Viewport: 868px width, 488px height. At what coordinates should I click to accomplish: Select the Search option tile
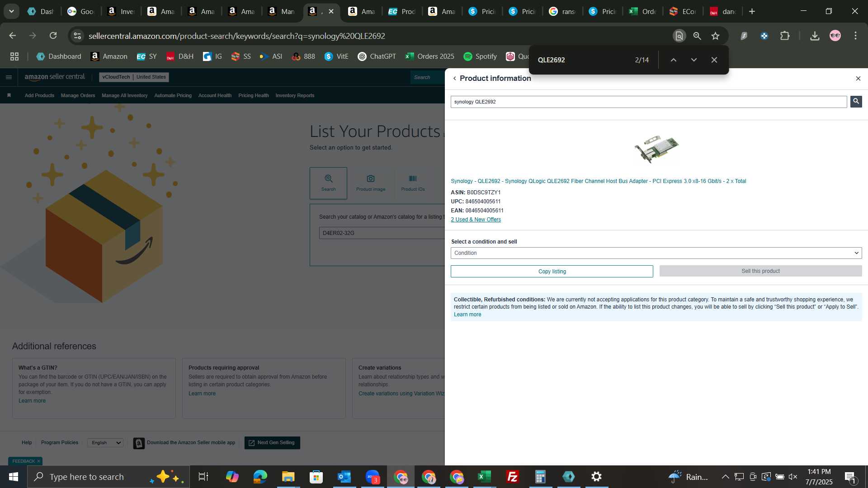328,183
